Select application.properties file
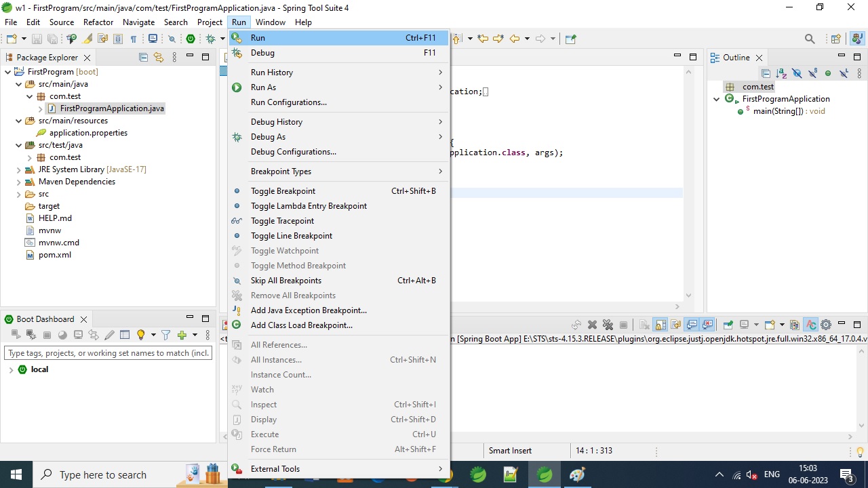 tap(88, 133)
